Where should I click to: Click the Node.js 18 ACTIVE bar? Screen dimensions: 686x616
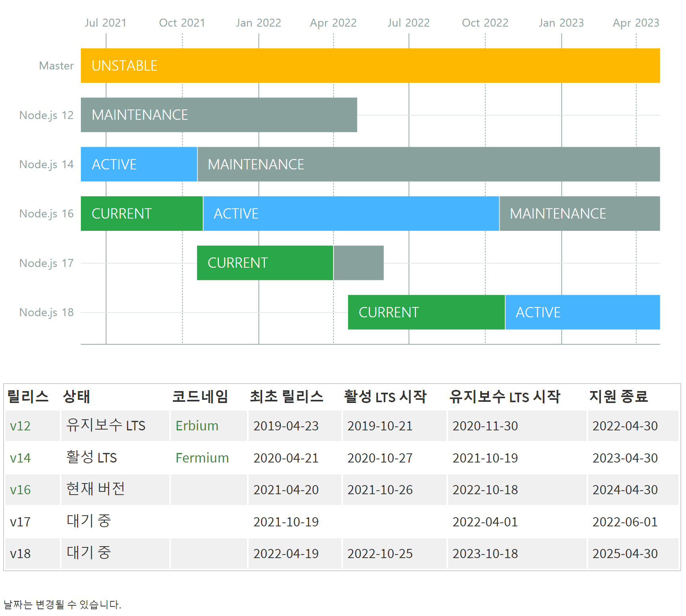coord(583,312)
